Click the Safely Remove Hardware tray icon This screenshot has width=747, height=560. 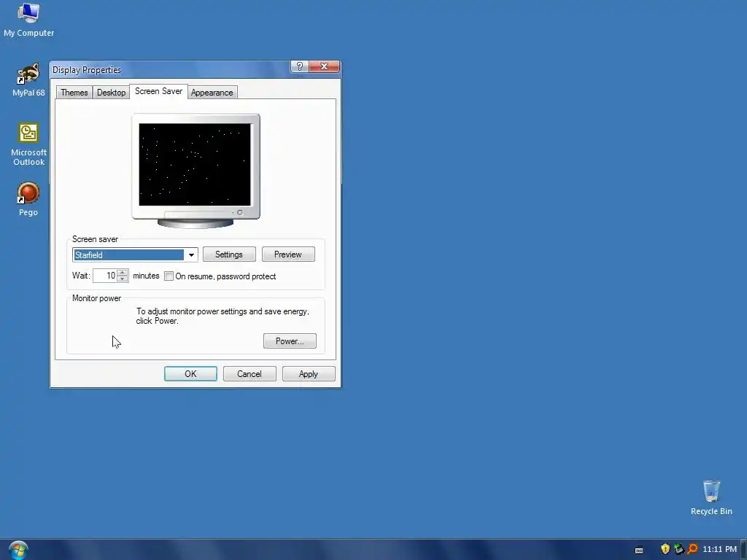click(x=678, y=549)
